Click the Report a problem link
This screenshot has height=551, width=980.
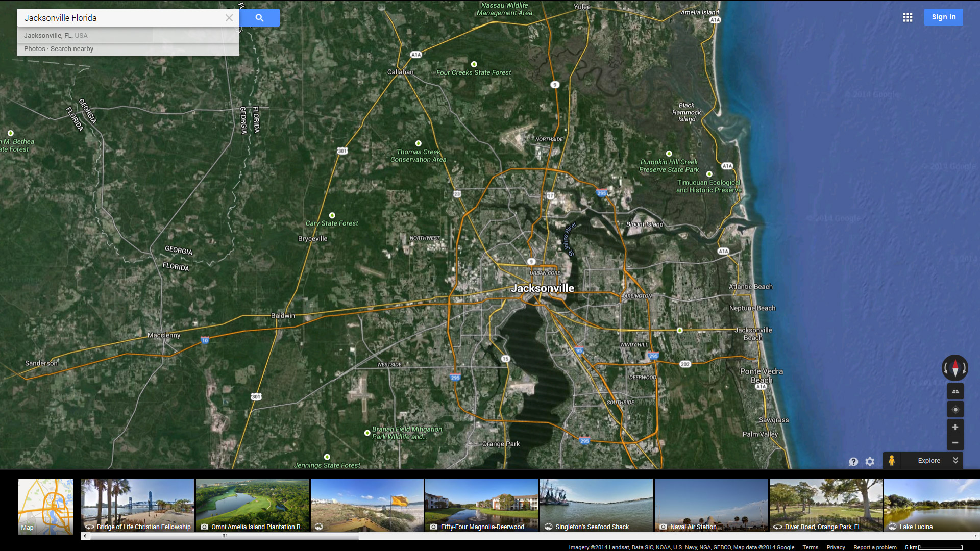pos(875,547)
